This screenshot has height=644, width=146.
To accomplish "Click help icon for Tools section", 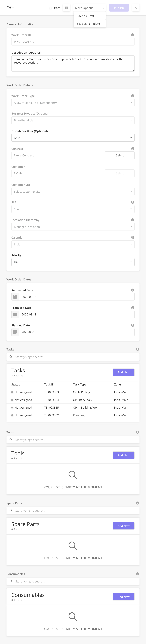I will pyautogui.click(x=137, y=432).
